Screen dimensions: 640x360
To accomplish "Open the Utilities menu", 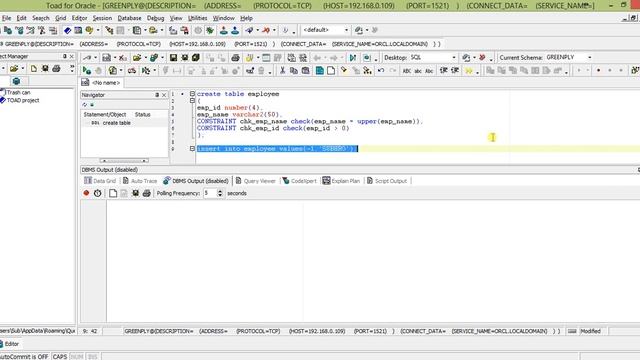I will 197,18.
